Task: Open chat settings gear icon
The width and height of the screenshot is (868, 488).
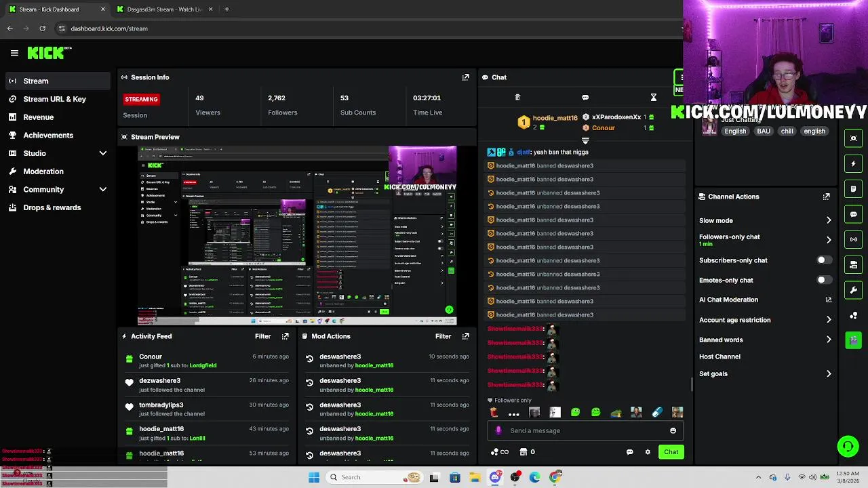Action: pyautogui.click(x=648, y=452)
